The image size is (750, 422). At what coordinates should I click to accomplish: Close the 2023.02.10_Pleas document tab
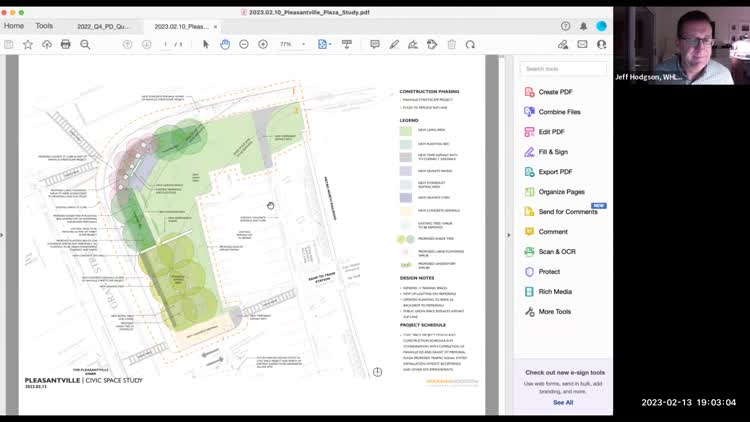215,27
